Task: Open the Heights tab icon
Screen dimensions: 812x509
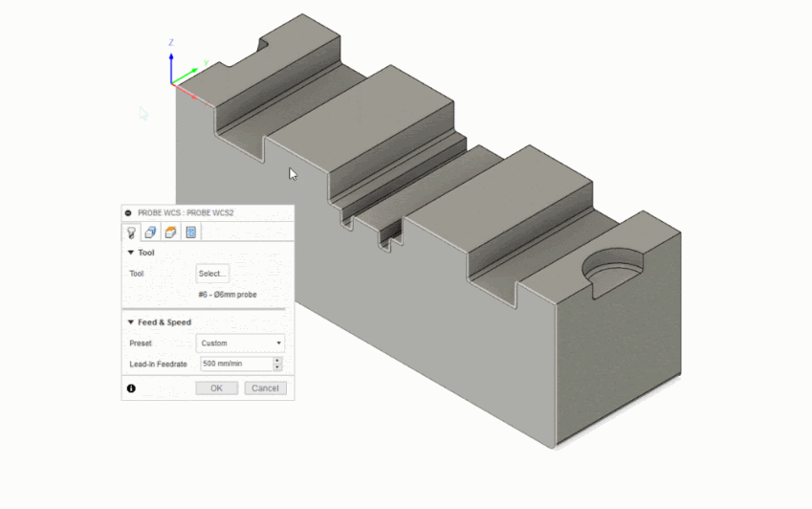Action: coord(170,232)
